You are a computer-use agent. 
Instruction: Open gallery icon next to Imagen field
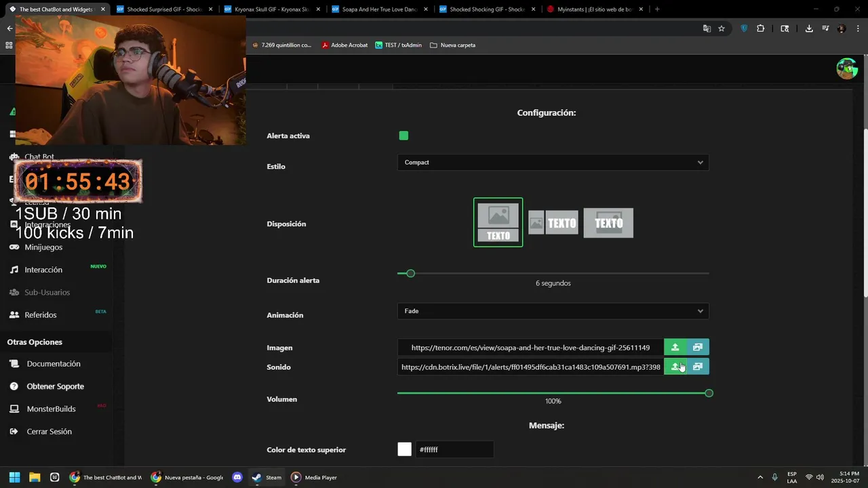coord(698,347)
